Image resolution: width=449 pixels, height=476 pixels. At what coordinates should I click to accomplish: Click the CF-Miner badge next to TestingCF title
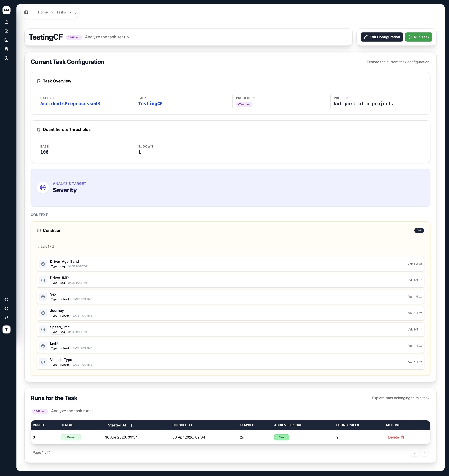(x=74, y=37)
